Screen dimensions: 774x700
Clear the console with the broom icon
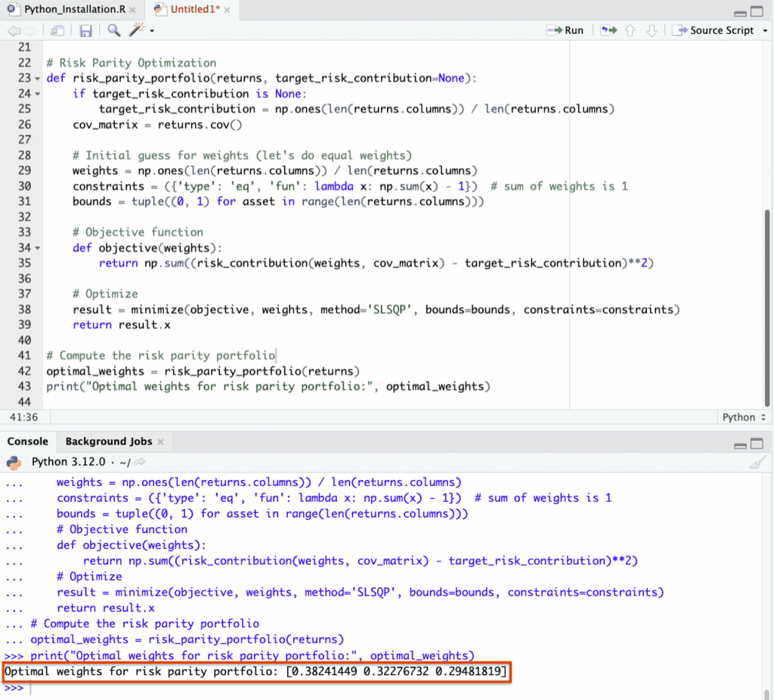[759, 463]
